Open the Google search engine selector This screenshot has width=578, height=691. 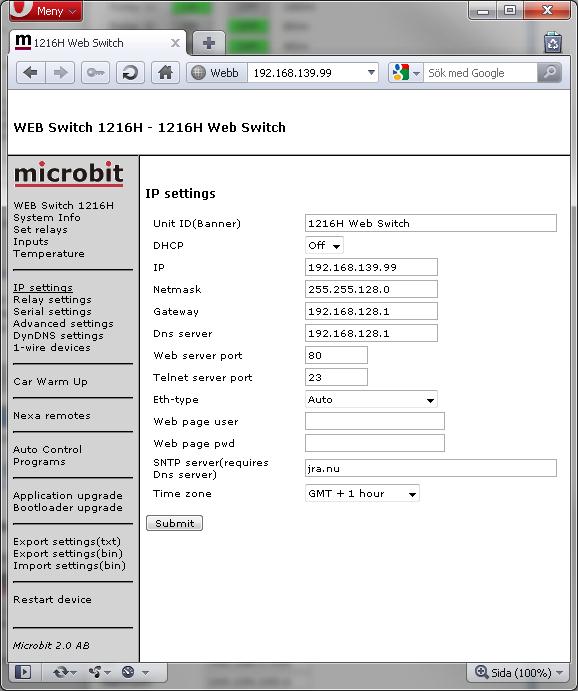point(405,73)
